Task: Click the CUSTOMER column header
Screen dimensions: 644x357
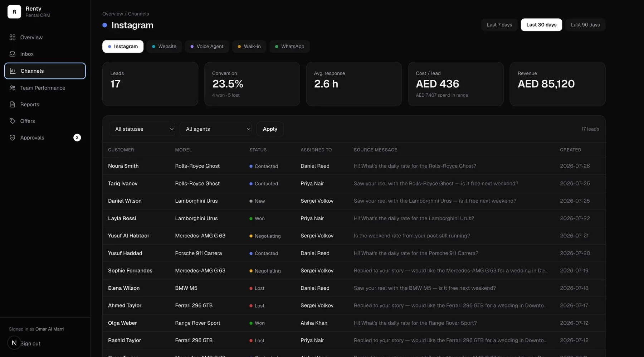Action: point(121,150)
